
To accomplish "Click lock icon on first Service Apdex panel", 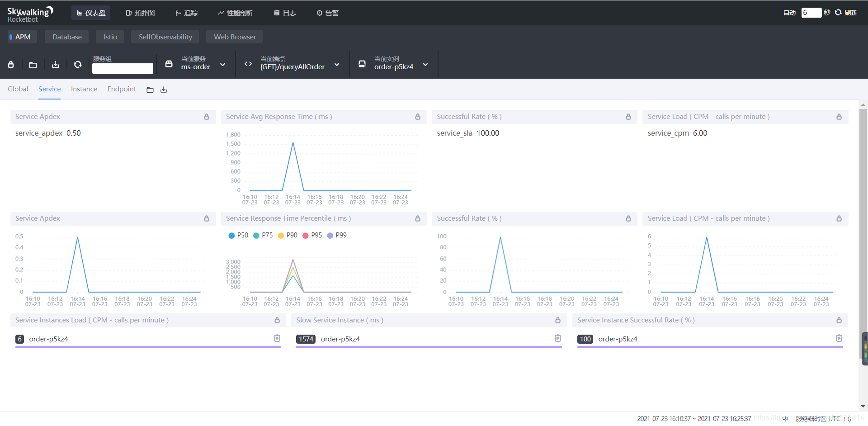I will (x=207, y=117).
